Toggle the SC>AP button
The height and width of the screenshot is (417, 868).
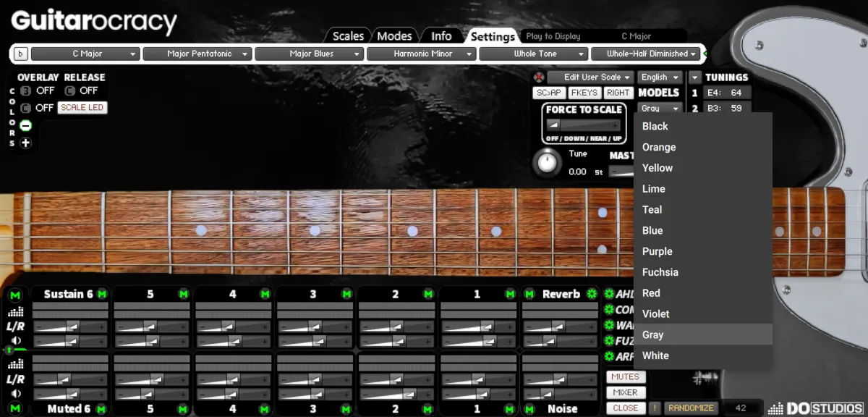[549, 93]
